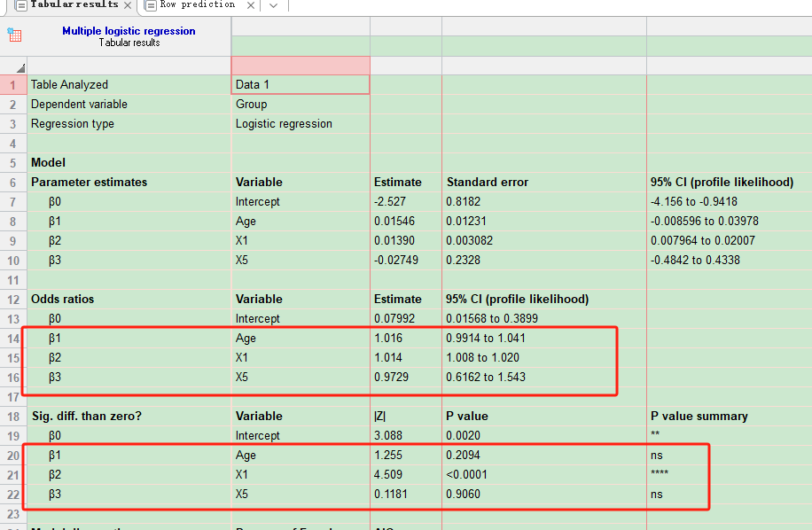Select standard error 0.003082 cell
Screen dimensions: 812x530
[543, 241]
